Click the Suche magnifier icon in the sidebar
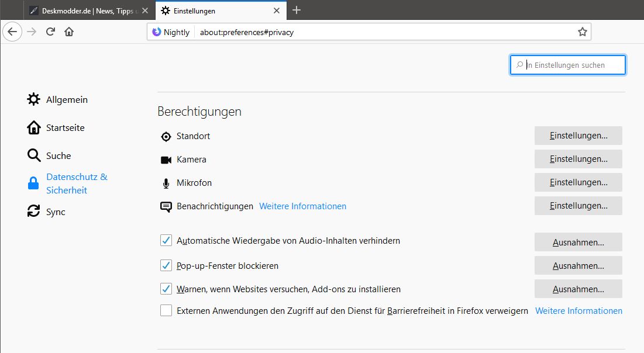The image size is (644, 353). click(34, 155)
